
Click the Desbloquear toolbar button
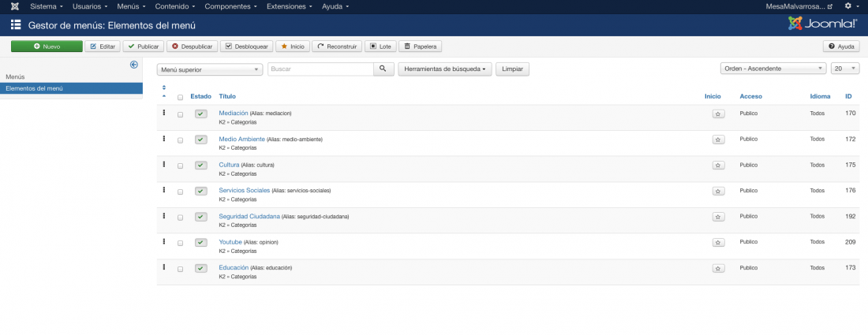pyautogui.click(x=247, y=47)
